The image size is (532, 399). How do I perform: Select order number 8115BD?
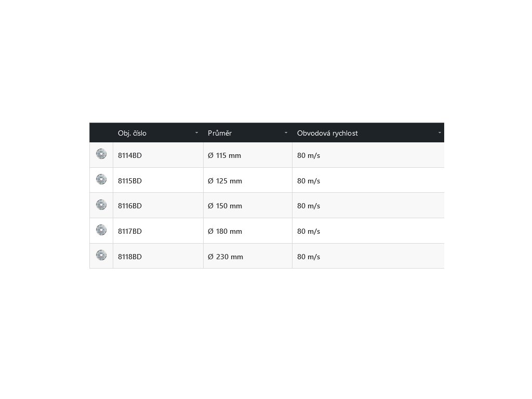130,181
